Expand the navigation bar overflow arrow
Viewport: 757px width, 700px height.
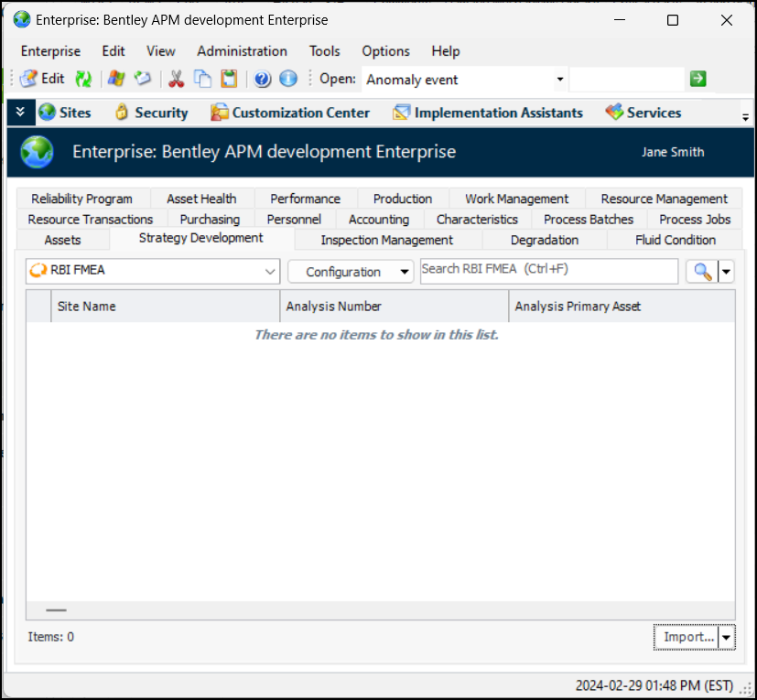745,117
